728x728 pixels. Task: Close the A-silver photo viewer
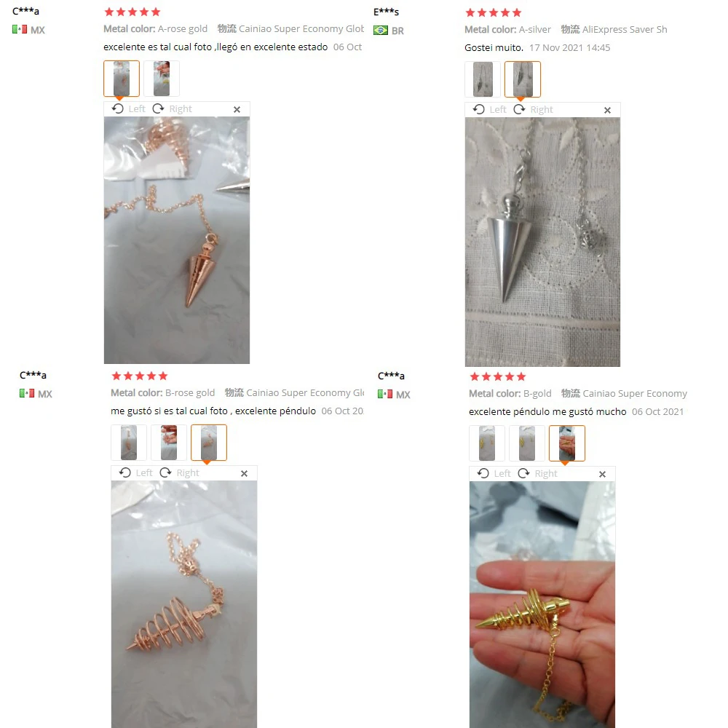(607, 111)
